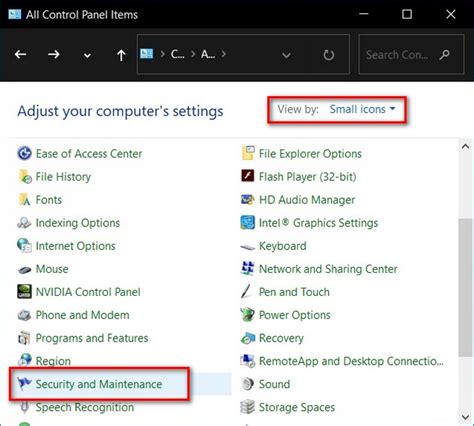Click the Sound speaker icon
The height and width of the screenshot is (426, 474).
click(x=248, y=384)
